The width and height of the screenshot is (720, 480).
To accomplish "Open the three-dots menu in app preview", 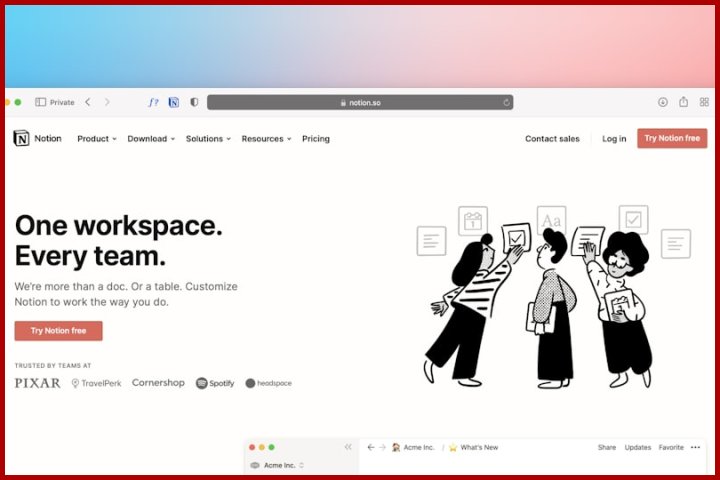I will (x=695, y=447).
